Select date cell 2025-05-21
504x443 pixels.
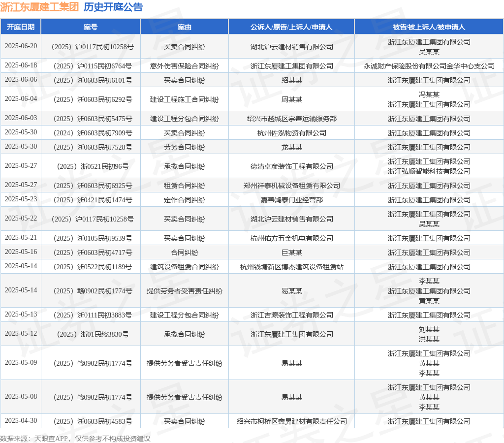(21, 238)
